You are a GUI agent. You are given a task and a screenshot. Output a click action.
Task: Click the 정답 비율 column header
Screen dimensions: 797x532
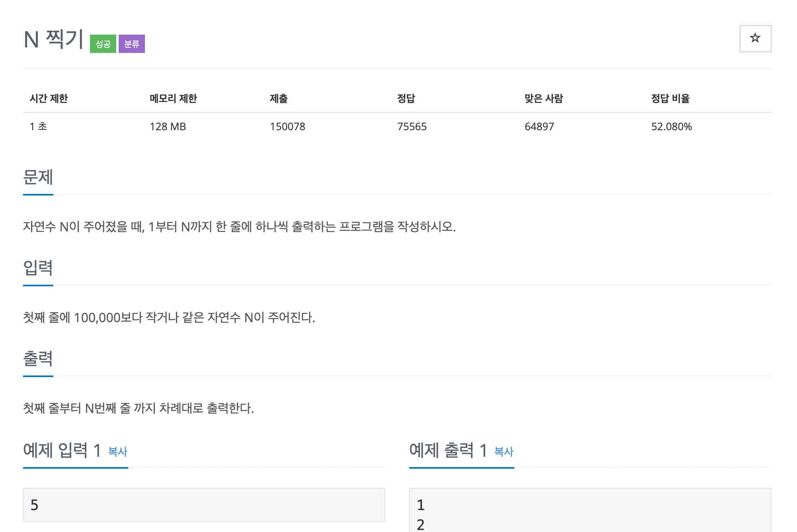(x=670, y=98)
